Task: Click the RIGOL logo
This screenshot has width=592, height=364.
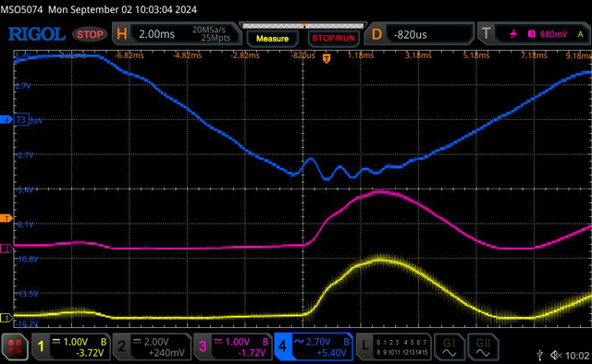Action: (x=37, y=34)
